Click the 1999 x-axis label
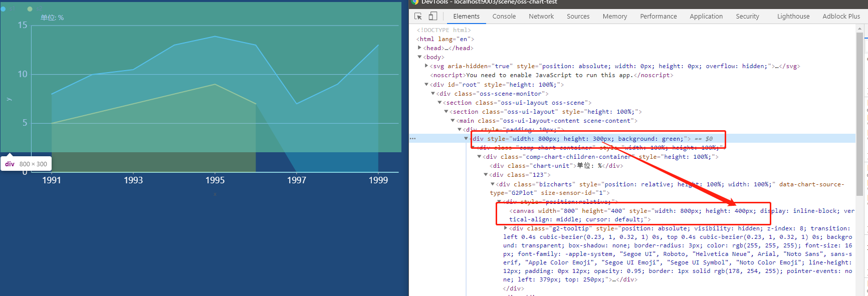 point(378,180)
